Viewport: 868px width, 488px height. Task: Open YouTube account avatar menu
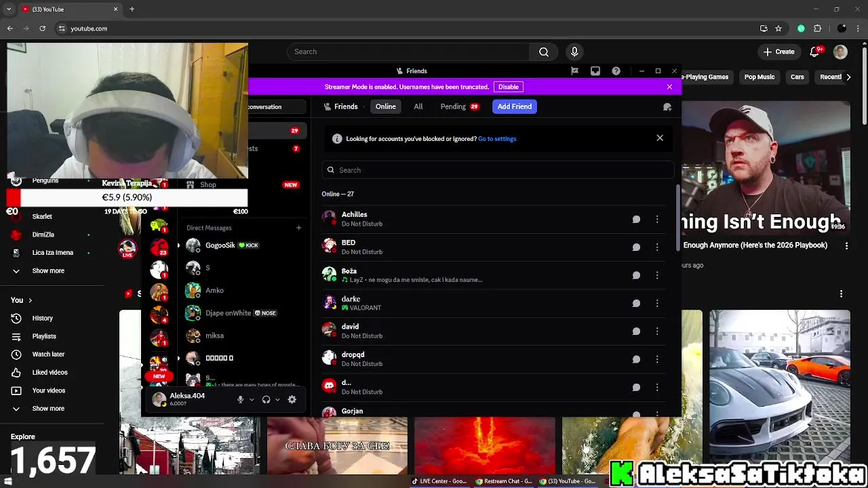[x=840, y=52]
